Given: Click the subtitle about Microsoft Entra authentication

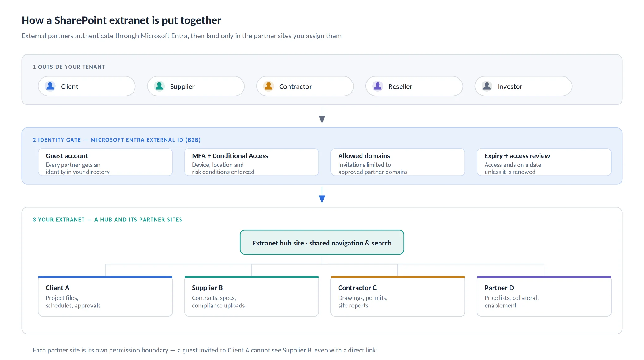Looking at the screenshot, I should click(182, 36).
